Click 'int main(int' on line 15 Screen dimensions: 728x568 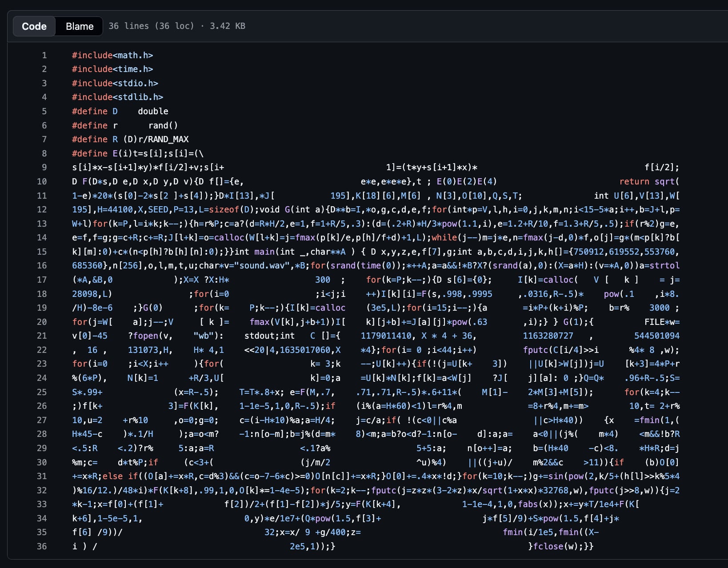tap(264, 252)
